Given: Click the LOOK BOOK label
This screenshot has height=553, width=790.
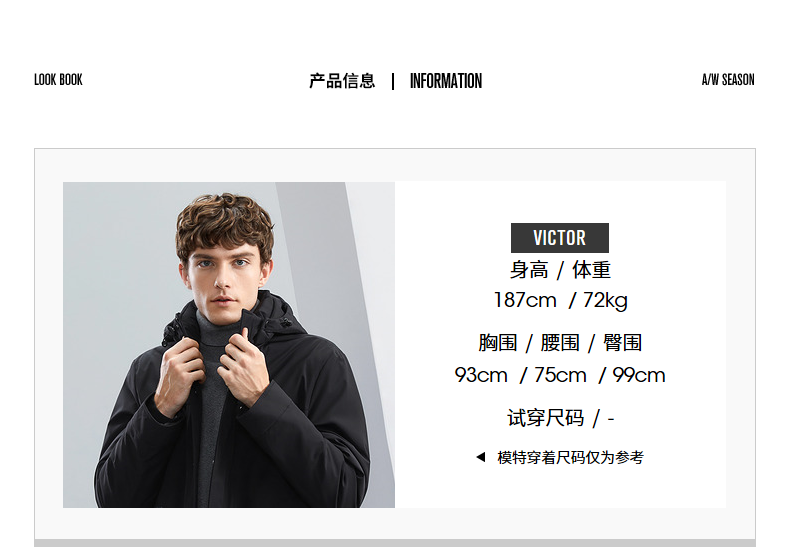Looking at the screenshot, I should pyautogui.click(x=58, y=80).
